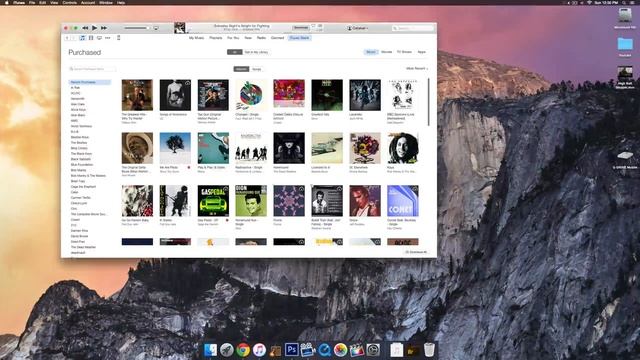This screenshot has width=640, height=360.
Task: Select Bob Marley & The Wailers artist
Action: [x=88, y=176]
